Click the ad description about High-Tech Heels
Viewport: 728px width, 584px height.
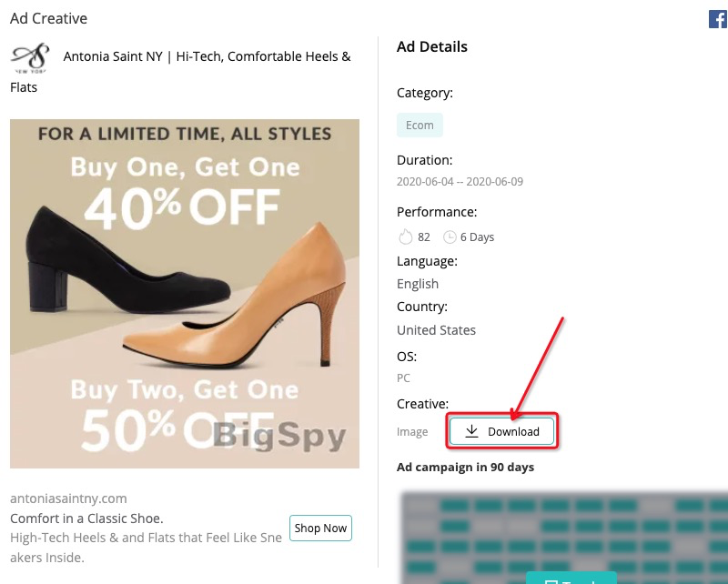(146, 548)
